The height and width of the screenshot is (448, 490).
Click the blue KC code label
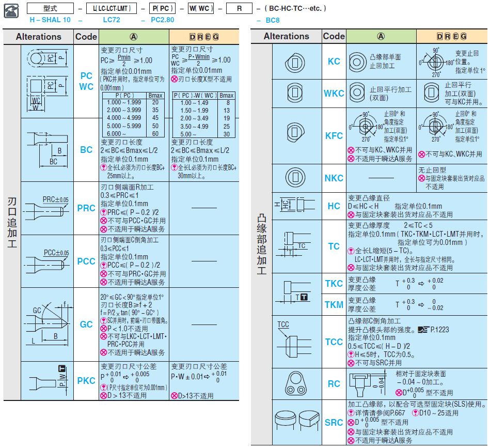334,61
